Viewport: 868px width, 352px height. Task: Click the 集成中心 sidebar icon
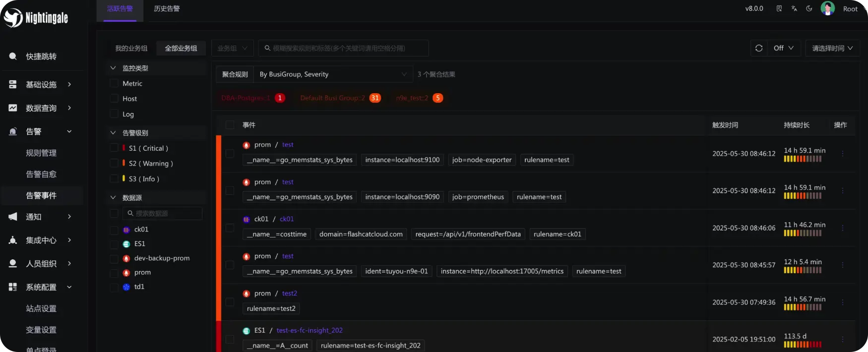(13, 240)
